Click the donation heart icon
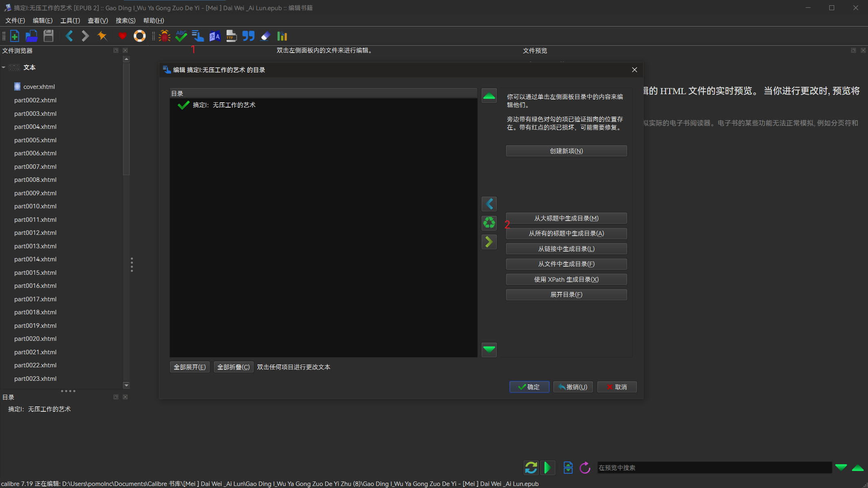868x488 pixels. pyautogui.click(x=122, y=36)
